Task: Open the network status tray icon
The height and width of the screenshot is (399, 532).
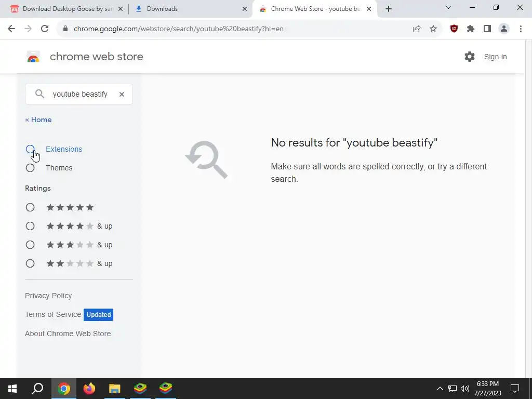Action: (453, 389)
